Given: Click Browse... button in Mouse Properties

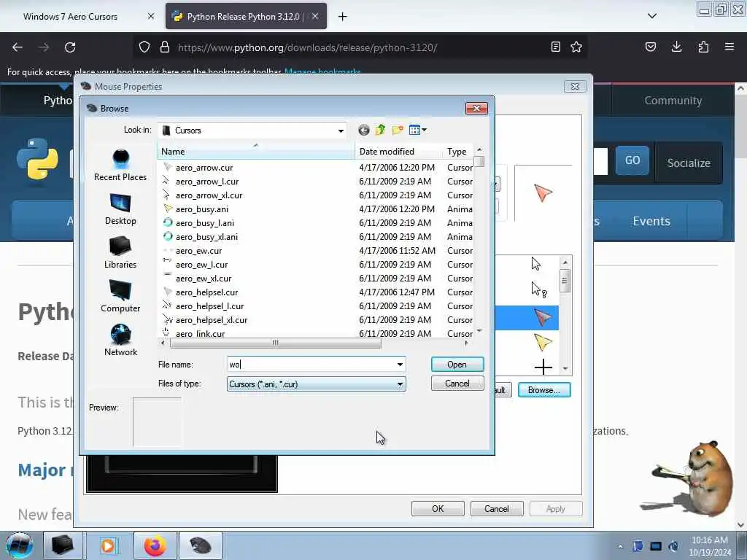Looking at the screenshot, I should (x=544, y=390).
